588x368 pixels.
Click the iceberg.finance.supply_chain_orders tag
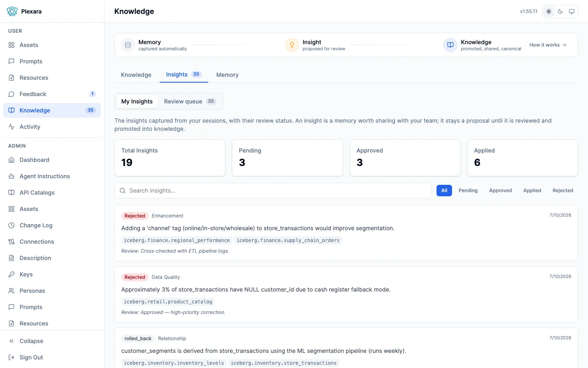pyautogui.click(x=288, y=240)
